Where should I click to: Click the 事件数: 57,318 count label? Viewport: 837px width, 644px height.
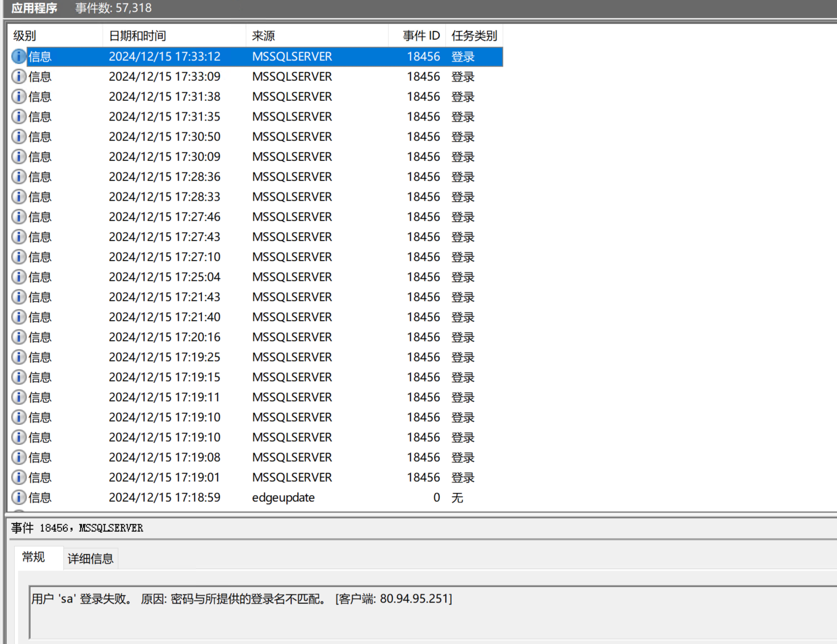pyautogui.click(x=113, y=8)
